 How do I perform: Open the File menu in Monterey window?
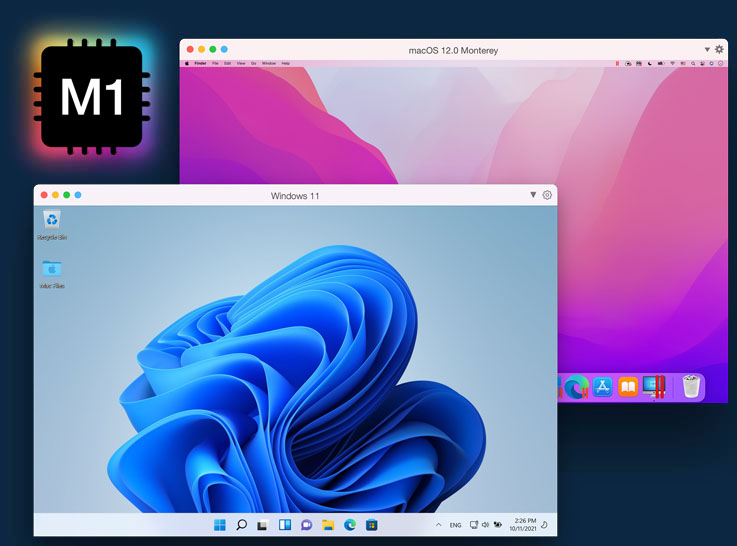click(x=215, y=63)
